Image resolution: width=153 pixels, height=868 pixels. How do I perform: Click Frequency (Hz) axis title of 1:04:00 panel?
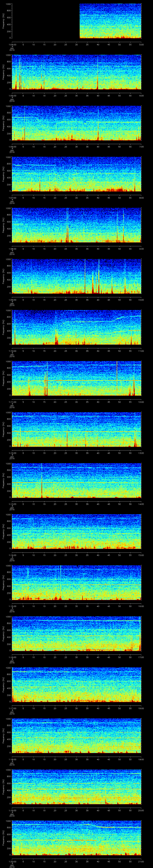3,21
